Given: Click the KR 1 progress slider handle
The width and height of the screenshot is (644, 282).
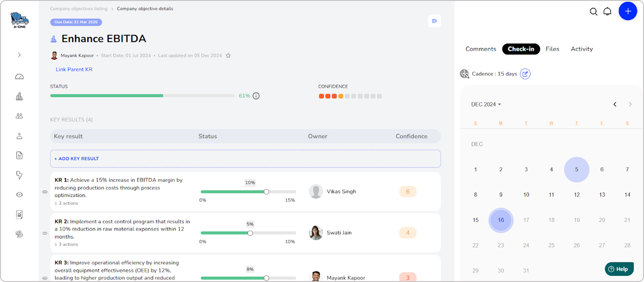Looking at the screenshot, I should [266, 191].
